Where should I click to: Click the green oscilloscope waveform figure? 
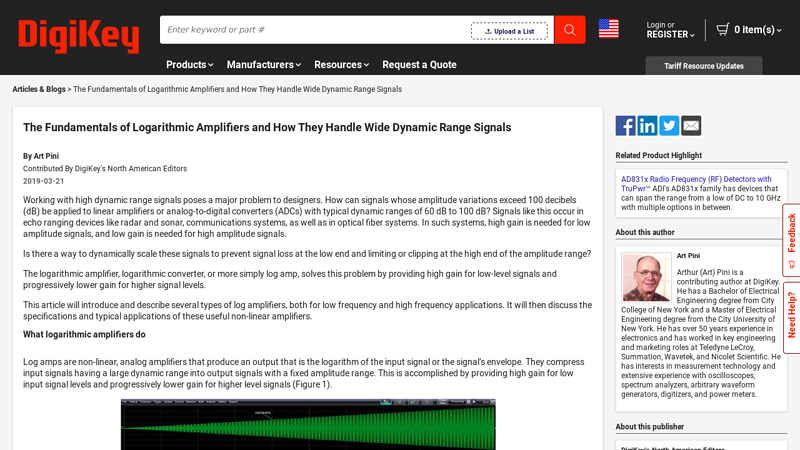[308, 424]
